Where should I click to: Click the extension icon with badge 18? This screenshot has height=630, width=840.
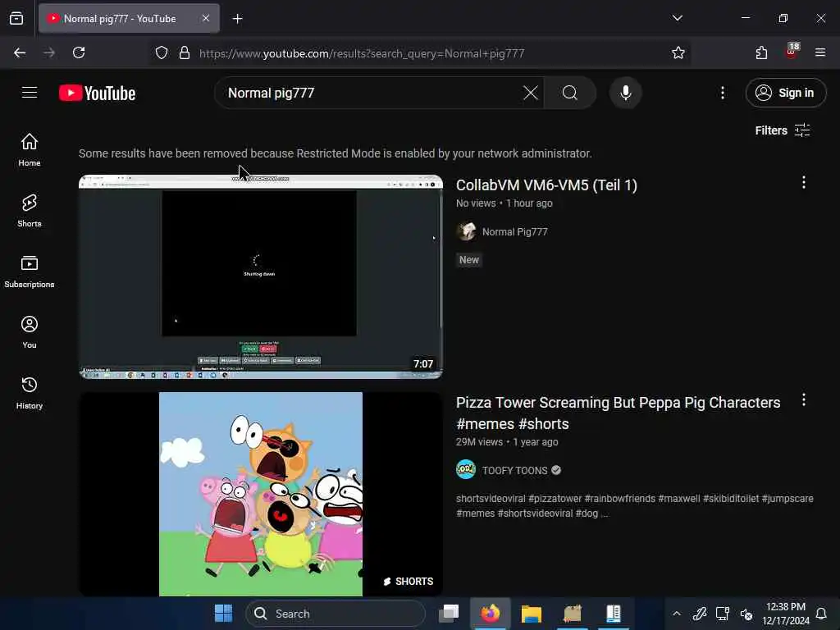point(792,52)
